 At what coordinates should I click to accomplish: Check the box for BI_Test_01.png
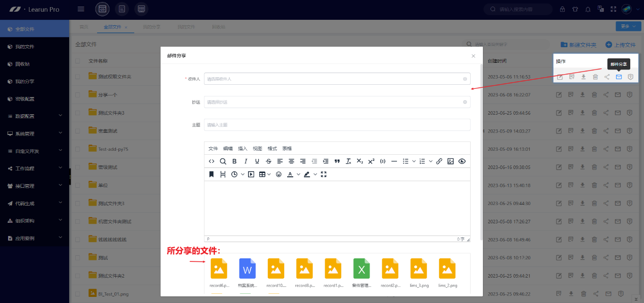point(78,293)
